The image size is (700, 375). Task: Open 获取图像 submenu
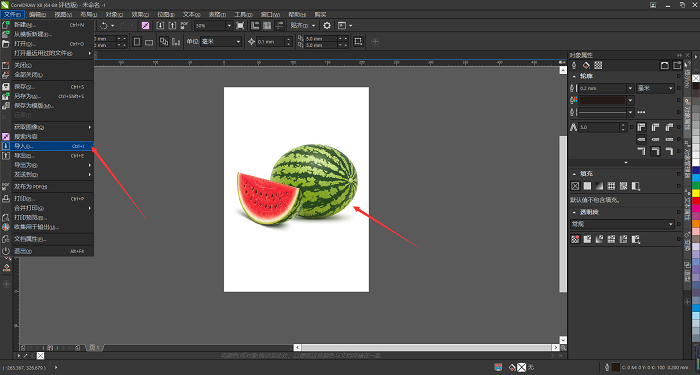point(47,127)
